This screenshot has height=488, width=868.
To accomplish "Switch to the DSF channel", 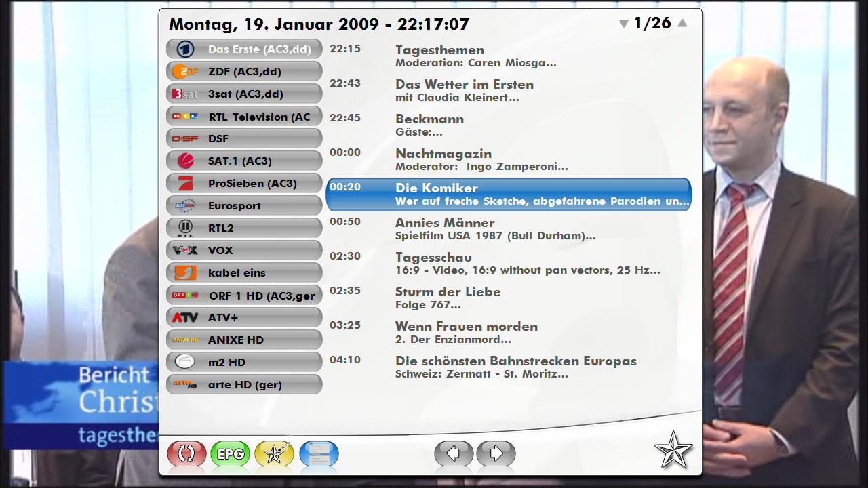I will pyautogui.click(x=244, y=139).
